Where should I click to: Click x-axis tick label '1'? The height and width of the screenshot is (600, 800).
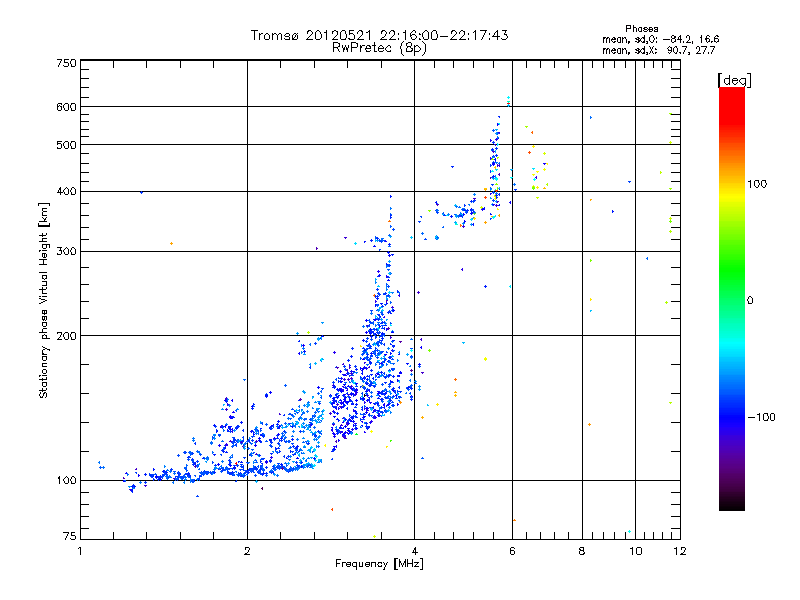coord(80,551)
